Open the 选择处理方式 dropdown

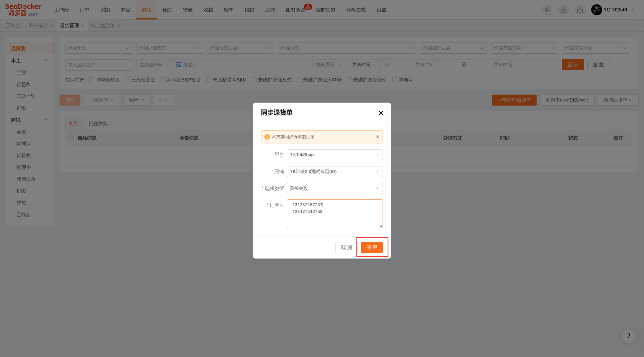tap(170, 48)
